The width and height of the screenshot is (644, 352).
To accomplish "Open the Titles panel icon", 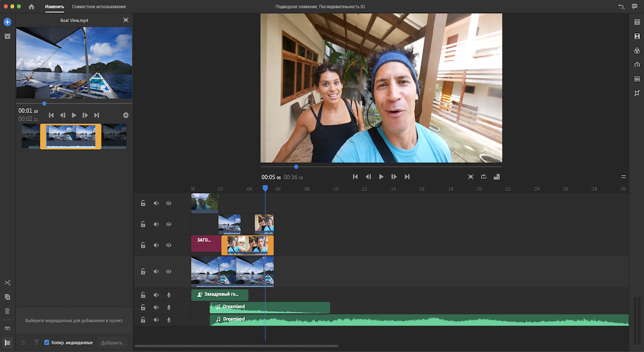I will 637,22.
